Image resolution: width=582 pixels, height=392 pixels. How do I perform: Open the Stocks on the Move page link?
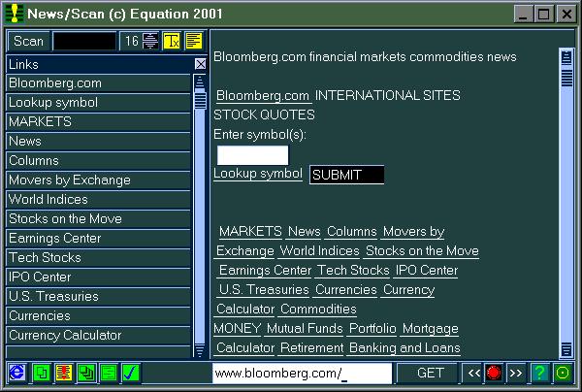click(422, 251)
